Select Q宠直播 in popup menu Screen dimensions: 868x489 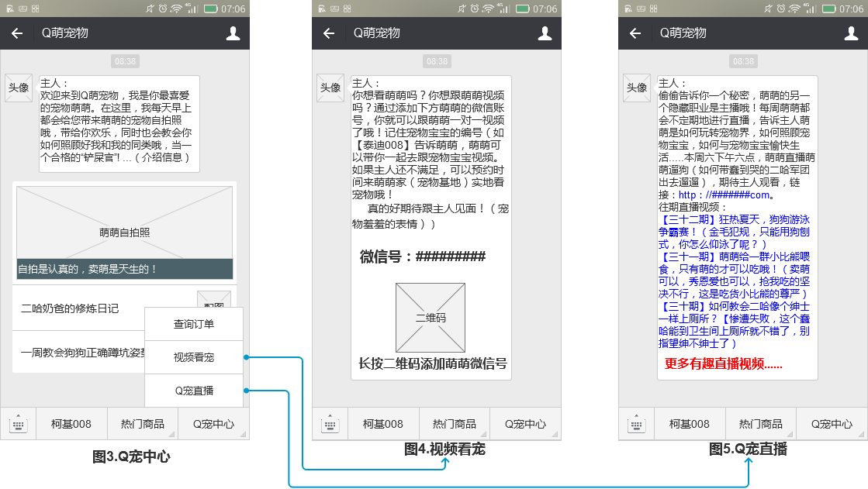click(x=194, y=391)
